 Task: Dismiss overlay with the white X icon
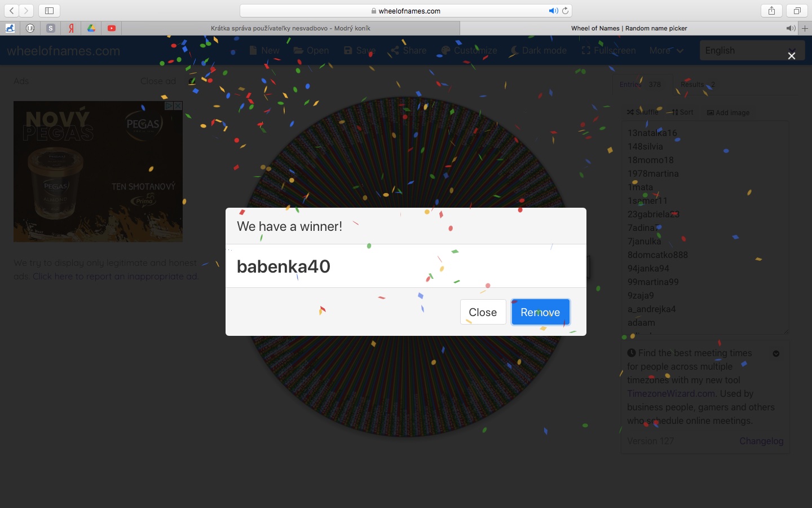coord(792,55)
